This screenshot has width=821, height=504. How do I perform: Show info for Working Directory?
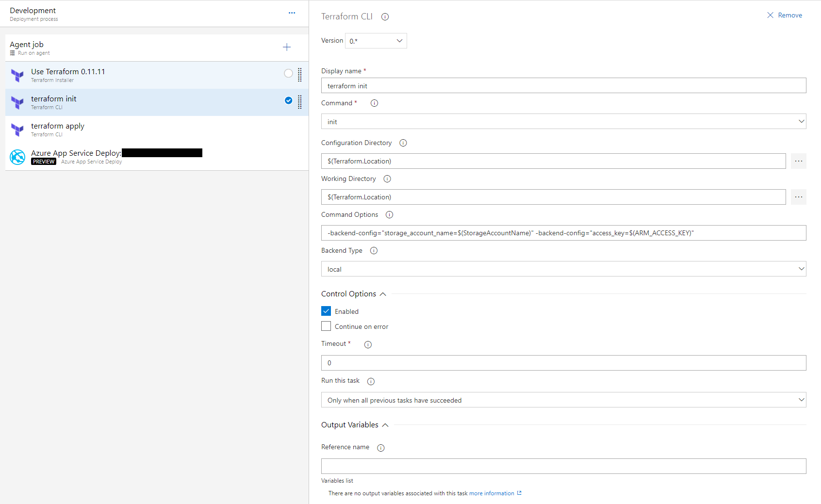point(387,179)
